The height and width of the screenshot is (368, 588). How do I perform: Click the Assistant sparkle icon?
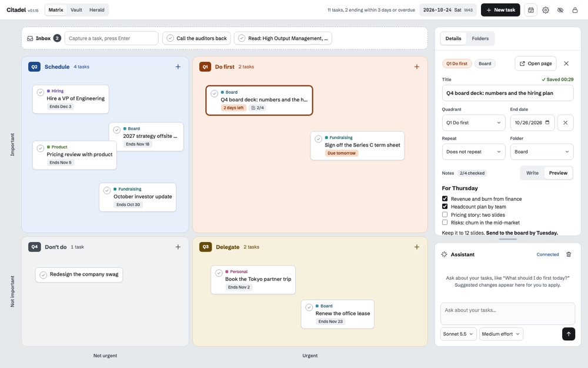(445, 254)
